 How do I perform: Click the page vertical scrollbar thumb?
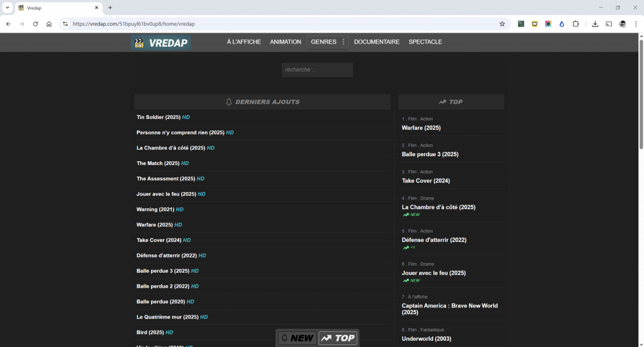(x=641, y=94)
